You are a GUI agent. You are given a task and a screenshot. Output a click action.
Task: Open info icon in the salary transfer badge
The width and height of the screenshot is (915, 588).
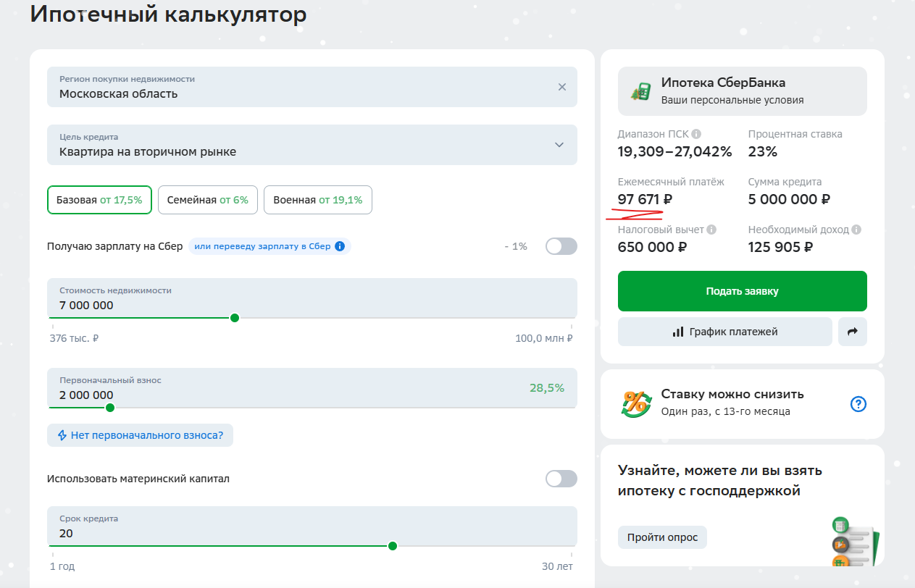340,246
